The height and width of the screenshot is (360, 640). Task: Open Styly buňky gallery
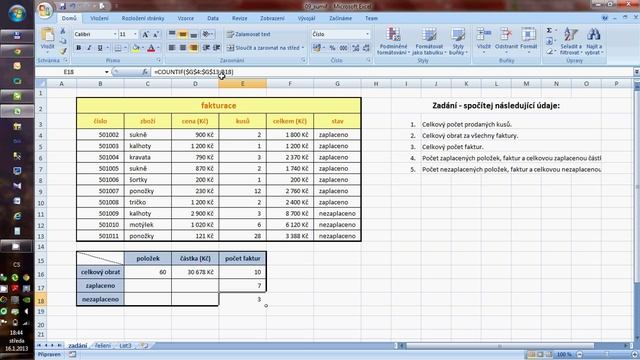coord(458,41)
